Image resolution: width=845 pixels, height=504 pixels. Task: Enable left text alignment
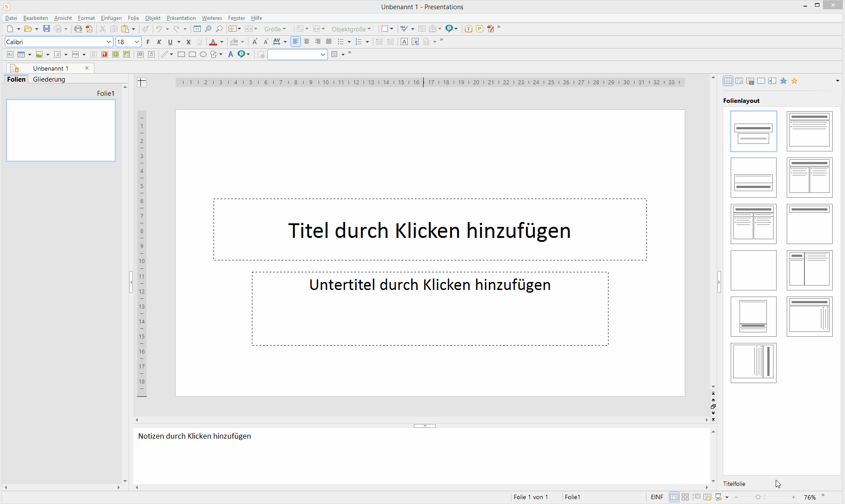click(x=296, y=41)
